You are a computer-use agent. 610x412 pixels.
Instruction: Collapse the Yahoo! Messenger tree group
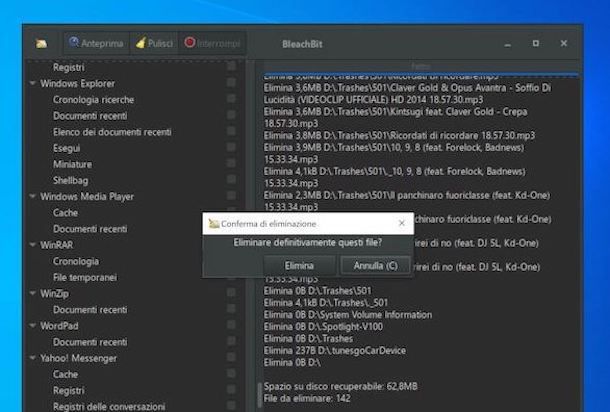[x=33, y=358]
